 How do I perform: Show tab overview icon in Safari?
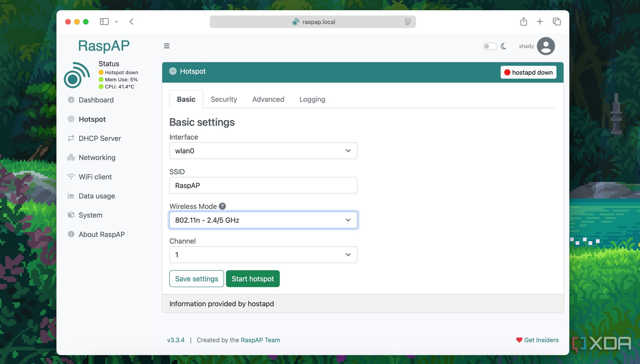click(x=557, y=22)
